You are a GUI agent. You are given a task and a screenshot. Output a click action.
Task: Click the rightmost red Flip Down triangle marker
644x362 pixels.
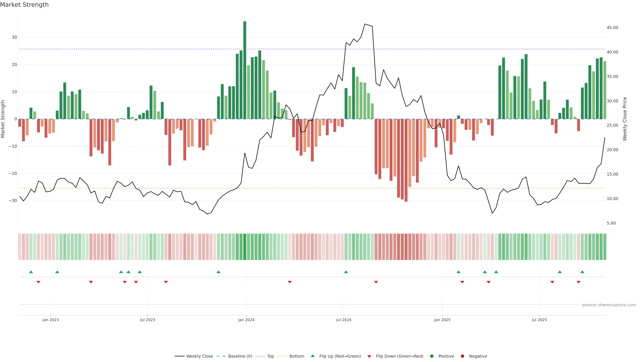coord(578,282)
